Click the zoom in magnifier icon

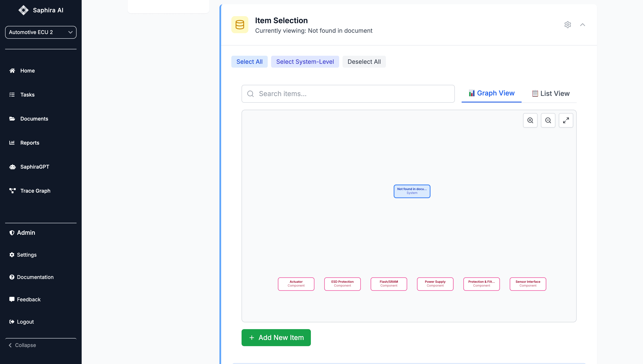pyautogui.click(x=530, y=120)
